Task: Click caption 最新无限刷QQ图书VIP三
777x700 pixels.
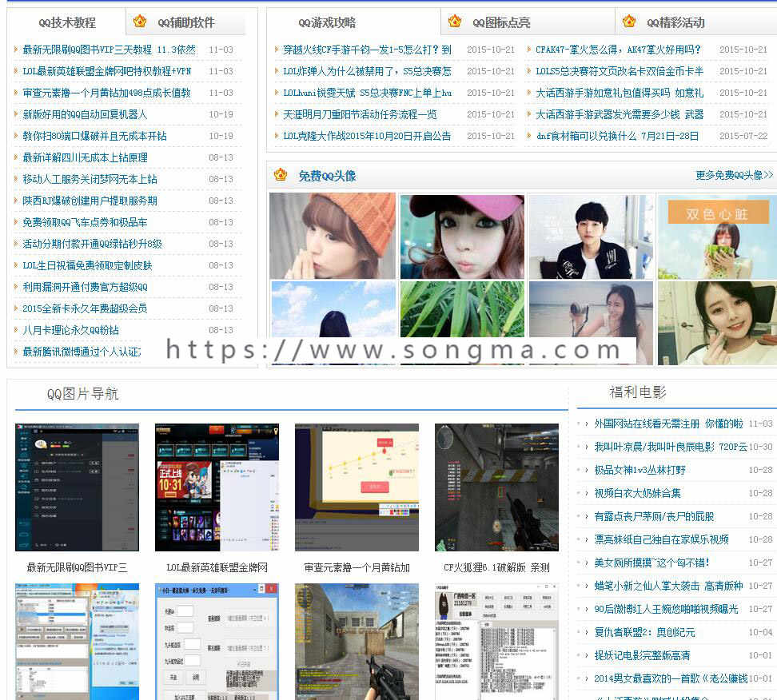Action: click(77, 567)
